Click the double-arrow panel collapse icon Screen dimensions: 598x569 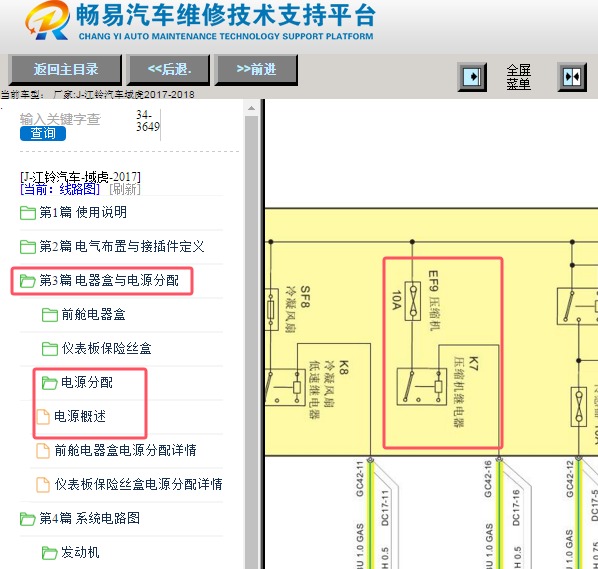coord(572,77)
